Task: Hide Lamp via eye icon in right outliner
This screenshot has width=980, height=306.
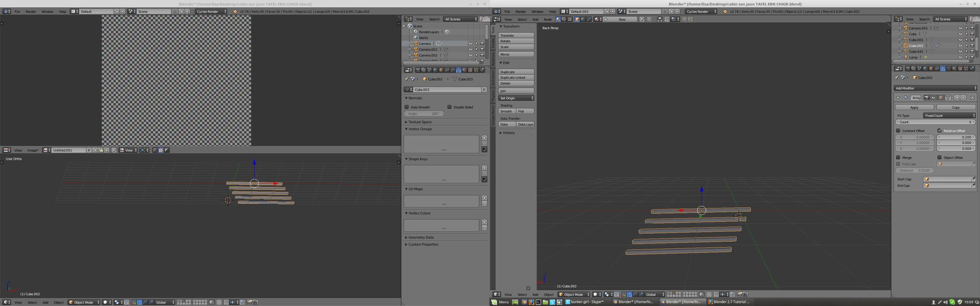Action: tap(960, 57)
